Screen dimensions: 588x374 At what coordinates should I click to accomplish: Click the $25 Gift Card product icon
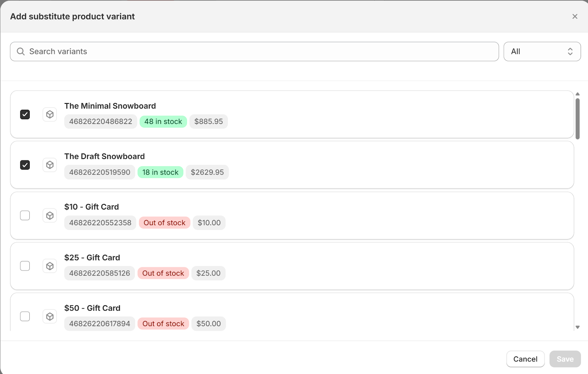(50, 266)
